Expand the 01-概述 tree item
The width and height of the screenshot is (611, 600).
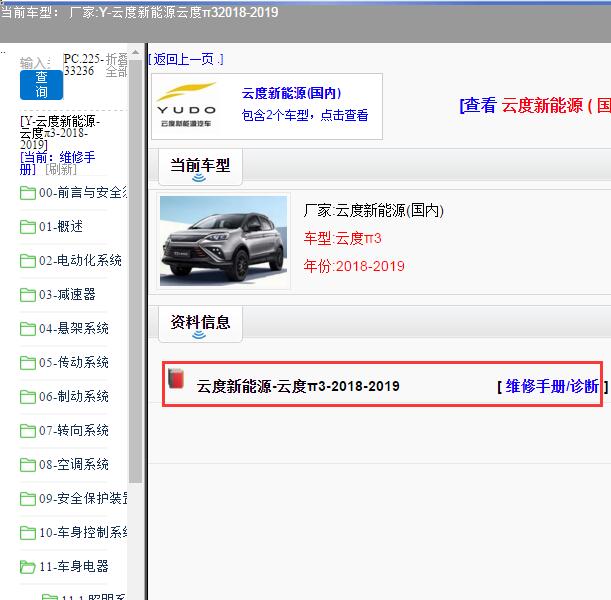click(x=61, y=226)
